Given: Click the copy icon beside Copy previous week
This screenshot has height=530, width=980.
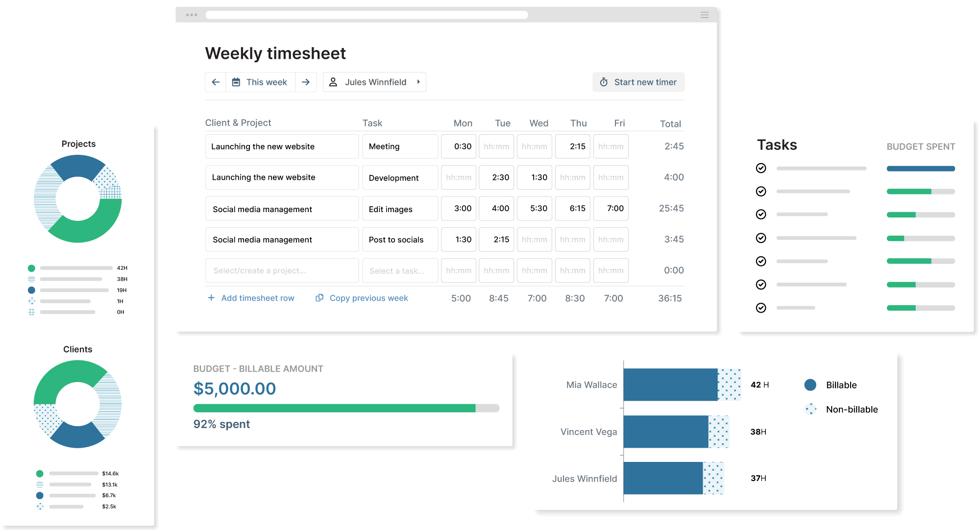Looking at the screenshot, I should 319,298.
